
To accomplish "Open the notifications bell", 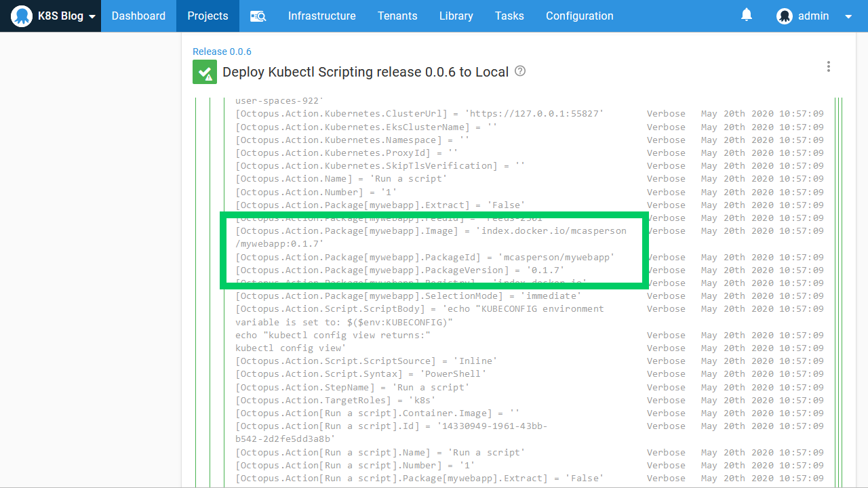I will pyautogui.click(x=747, y=15).
